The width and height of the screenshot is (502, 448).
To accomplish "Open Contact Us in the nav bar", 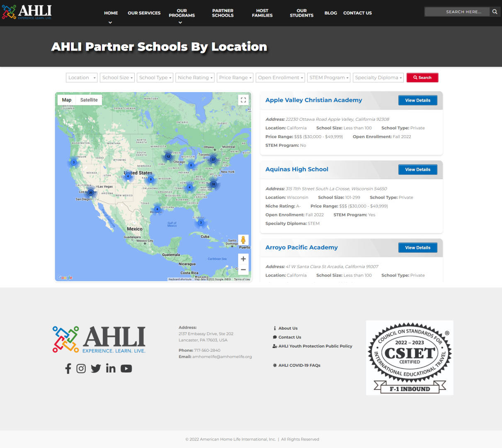I will [x=357, y=13].
